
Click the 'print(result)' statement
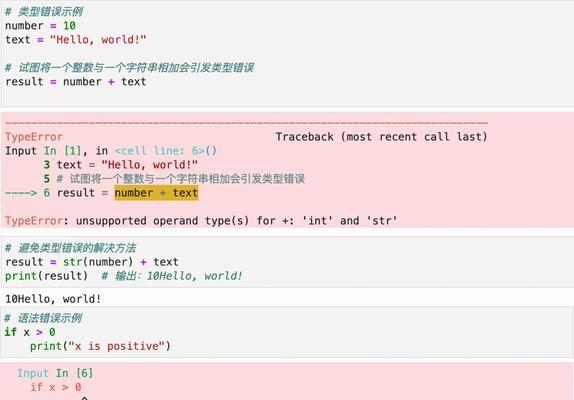[46, 276]
